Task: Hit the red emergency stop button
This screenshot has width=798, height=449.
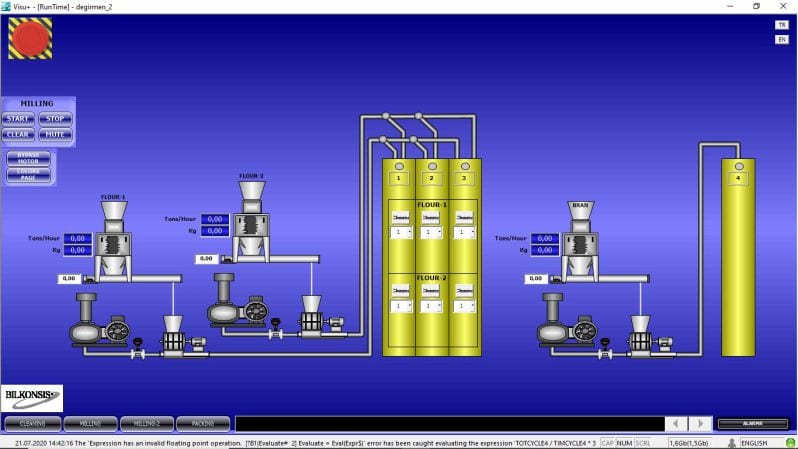Action: pyautogui.click(x=30, y=39)
